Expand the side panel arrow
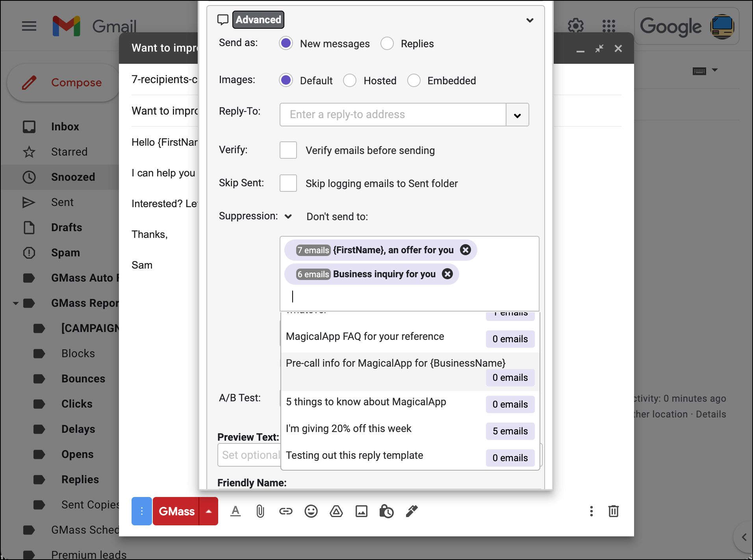 744,537
